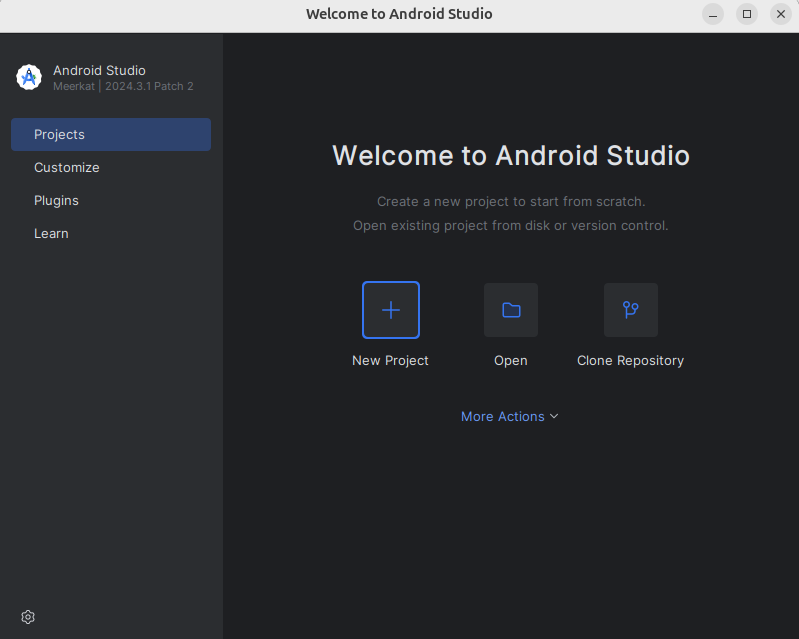This screenshot has height=639, width=799.
Task: Click the Clone Repository label
Action: pos(630,360)
